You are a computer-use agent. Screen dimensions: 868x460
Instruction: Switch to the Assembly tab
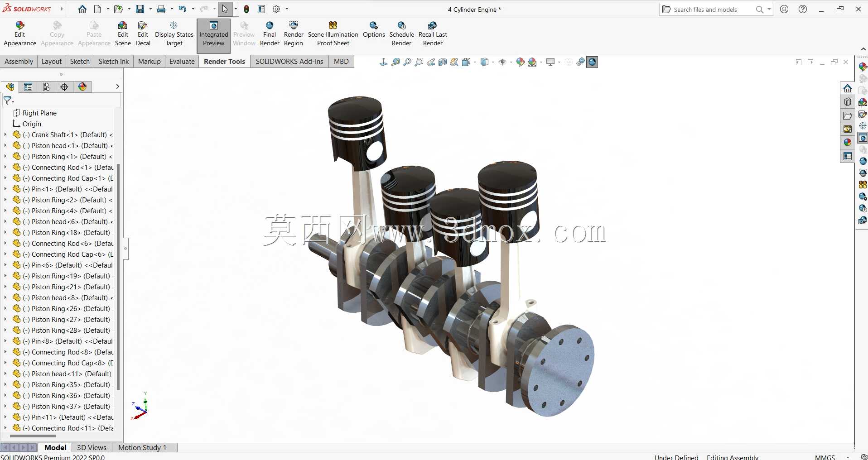coord(19,62)
